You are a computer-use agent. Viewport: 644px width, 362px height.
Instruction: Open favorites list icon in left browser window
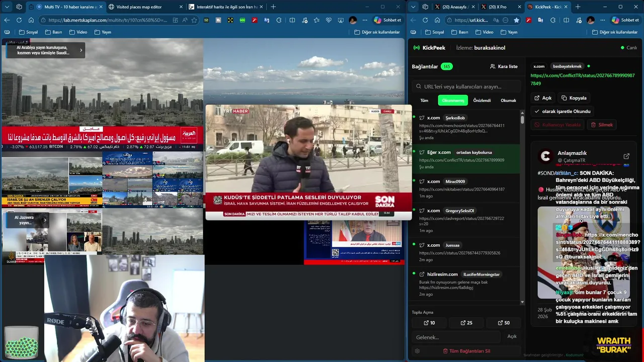[316, 20]
